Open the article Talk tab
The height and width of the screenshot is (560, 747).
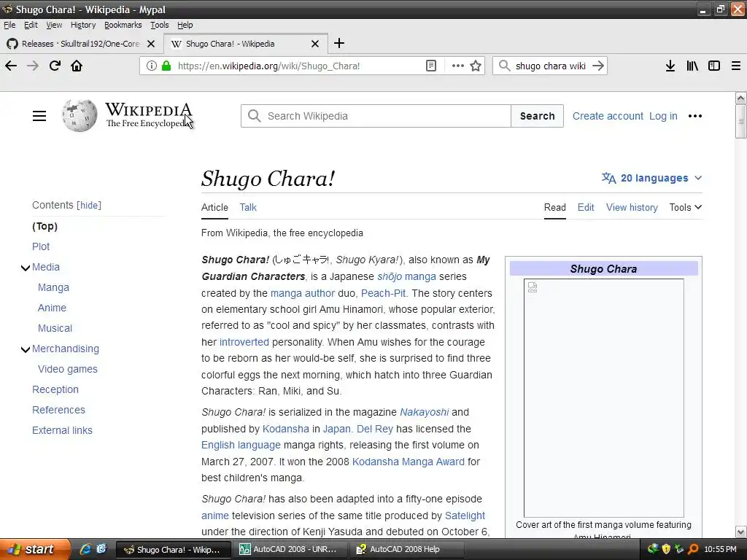pos(248,207)
